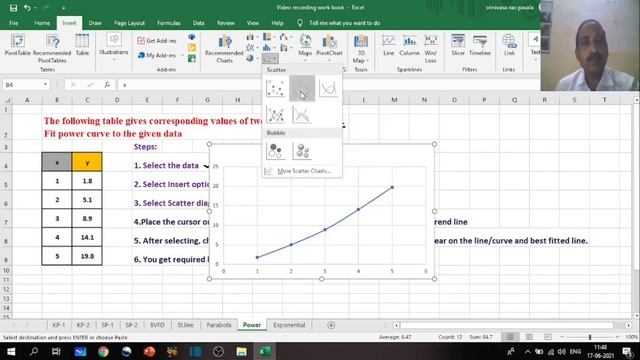Insert a Line sparkline
The width and height of the screenshot is (640, 360).
coord(389,46)
